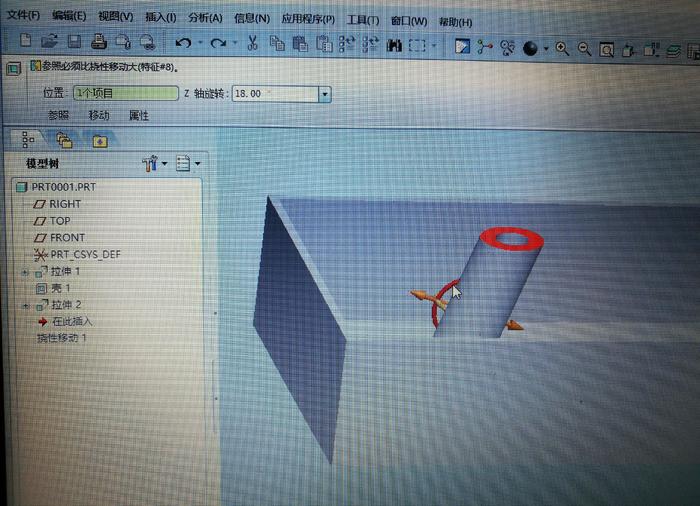Zoom in with the plus magnifier
The width and height of the screenshot is (700, 506).
tap(562, 48)
